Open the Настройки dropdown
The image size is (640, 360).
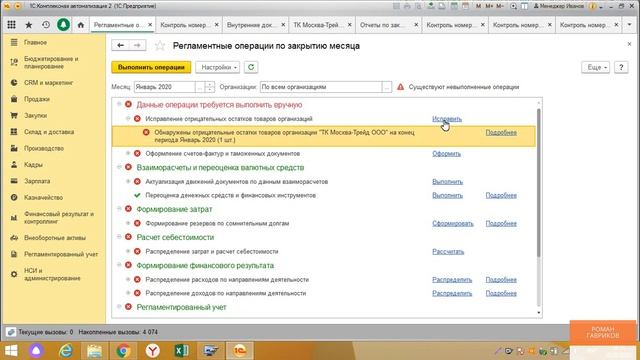coord(218,67)
